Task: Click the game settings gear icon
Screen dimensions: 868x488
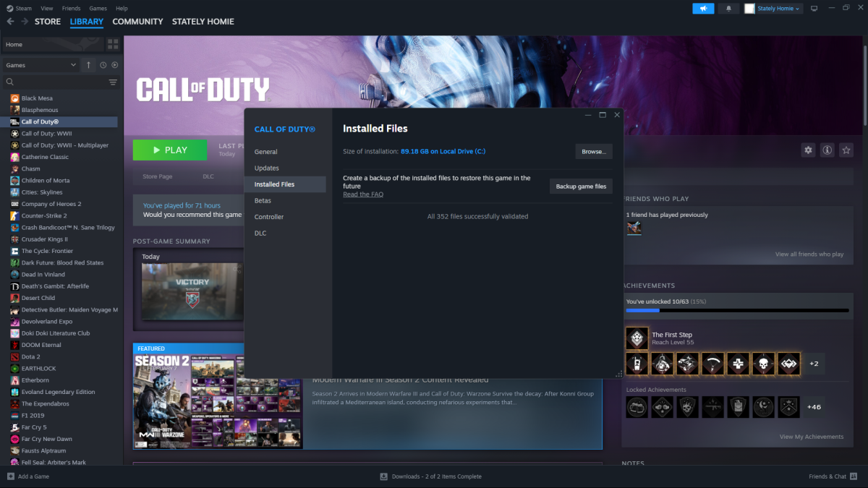Action: coord(808,150)
